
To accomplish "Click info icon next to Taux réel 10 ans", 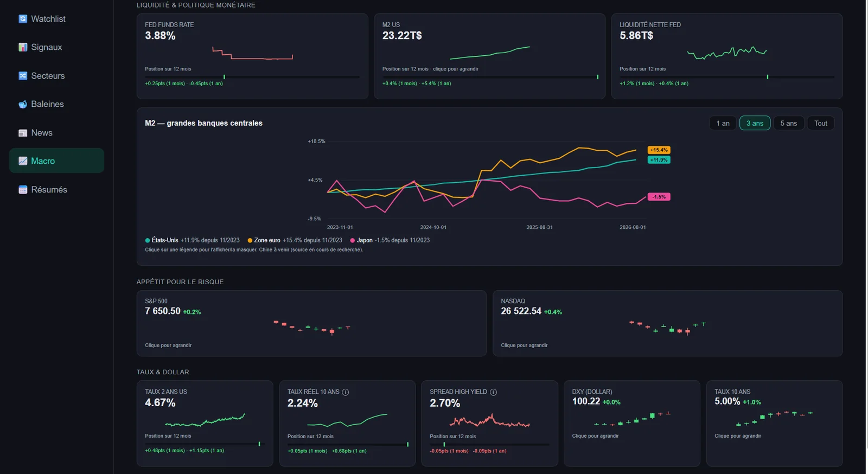I will click(x=346, y=392).
